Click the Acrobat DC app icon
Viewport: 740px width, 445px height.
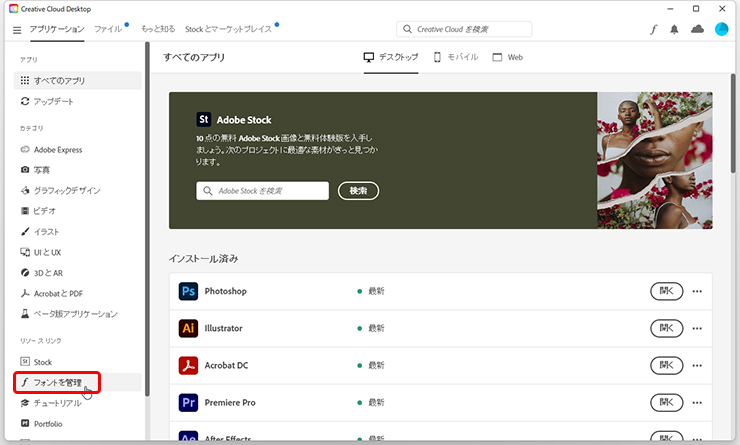coord(188,365)
